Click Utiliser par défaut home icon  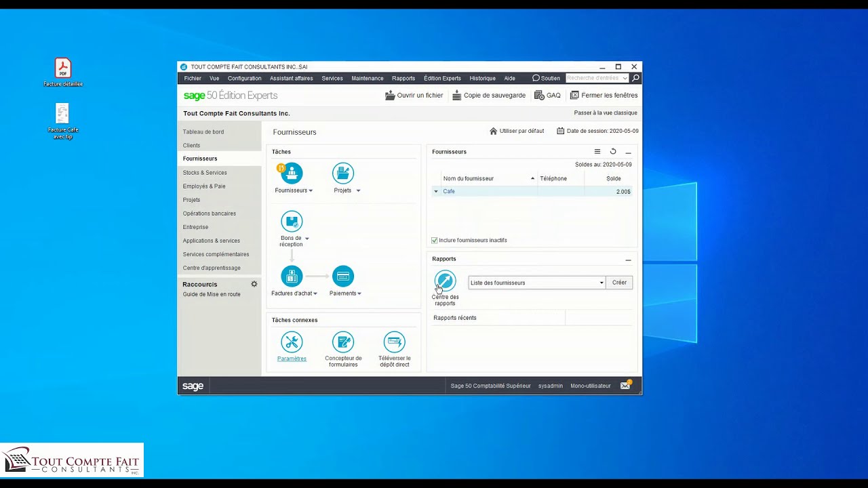coord(494,131)
